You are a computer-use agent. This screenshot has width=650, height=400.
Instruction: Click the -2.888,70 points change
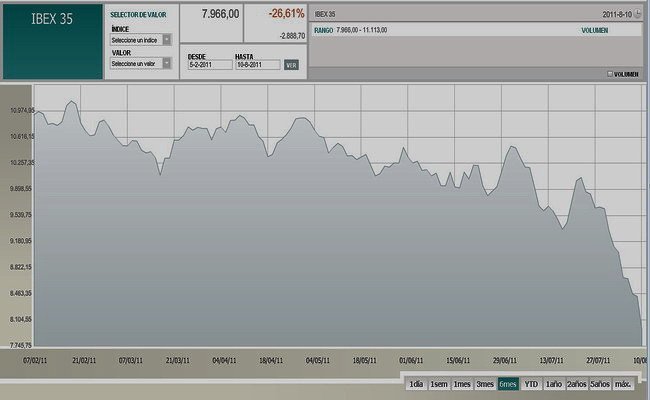[x=292, y=36]
